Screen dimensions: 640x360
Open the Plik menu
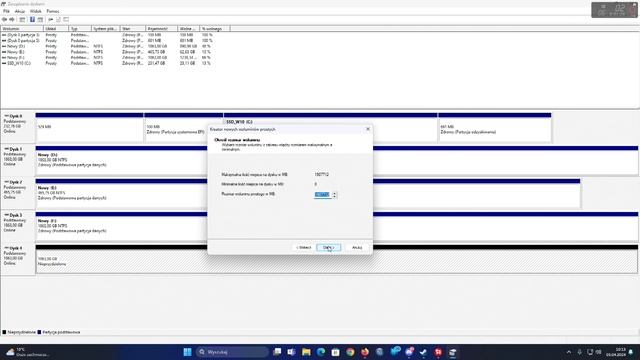(x=6, y=11)
